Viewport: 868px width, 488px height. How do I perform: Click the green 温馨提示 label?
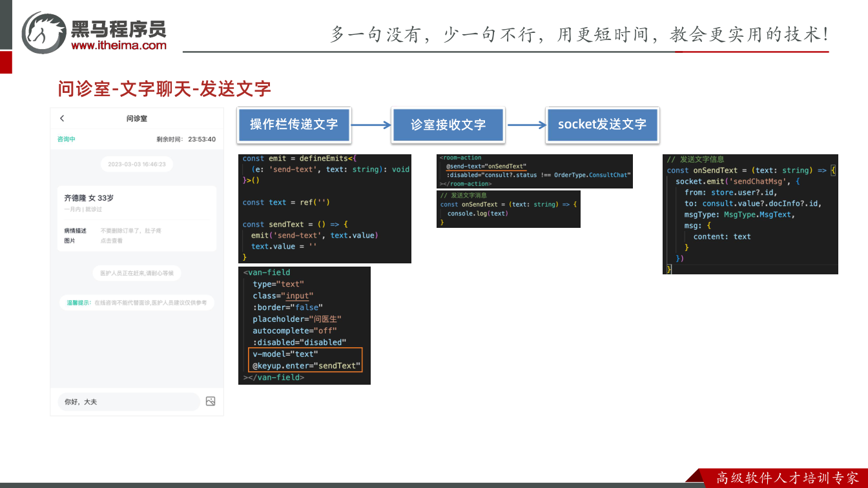(79, 302)
